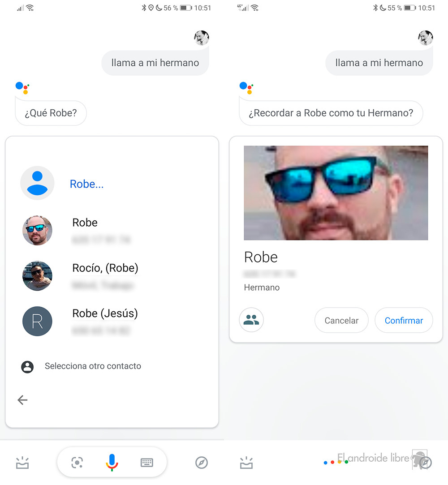Screen dimensions: 448x485
Task: Open Google Lens camera icon
Action: click(x=77, y=463)
